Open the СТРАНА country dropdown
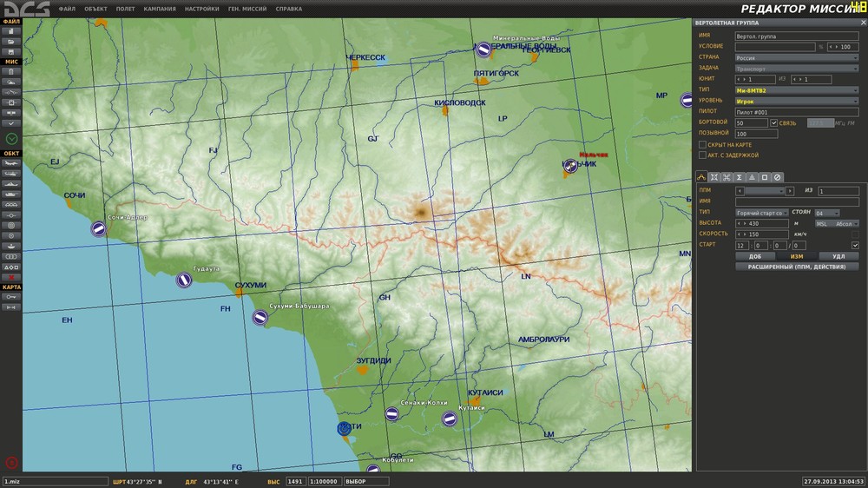Screen dimensions: 868x488 pyautogui.click(x=797, y=57)
